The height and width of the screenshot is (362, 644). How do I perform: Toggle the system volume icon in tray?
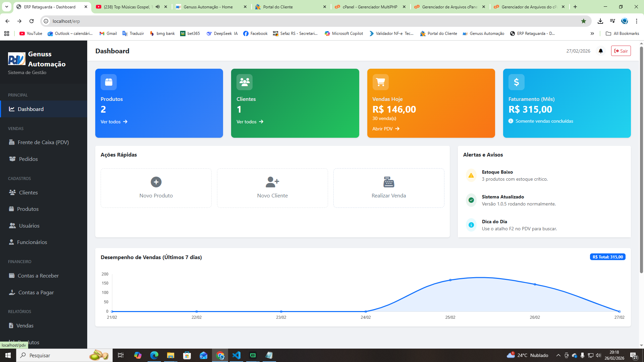pos(598,355)
